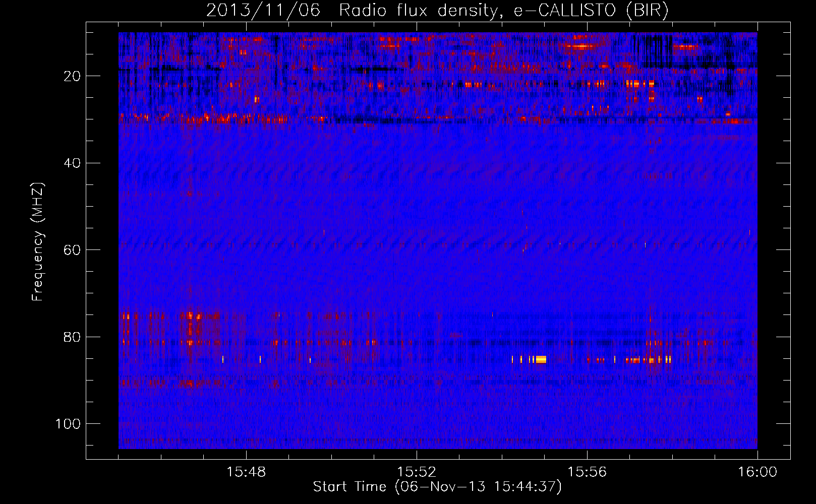Click the 15:48 time tick label
816x504 pixels.
(x=246, y=472)
